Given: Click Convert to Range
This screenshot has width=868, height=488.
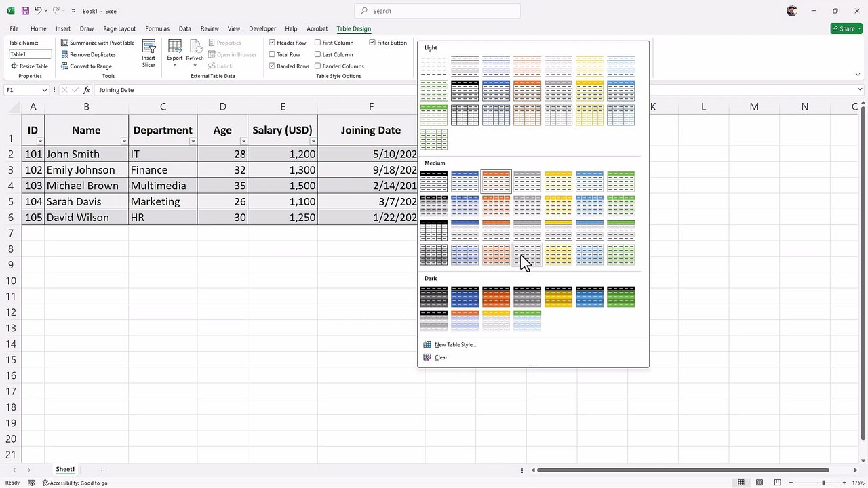Looking at the screenshot, I should 86,66.
